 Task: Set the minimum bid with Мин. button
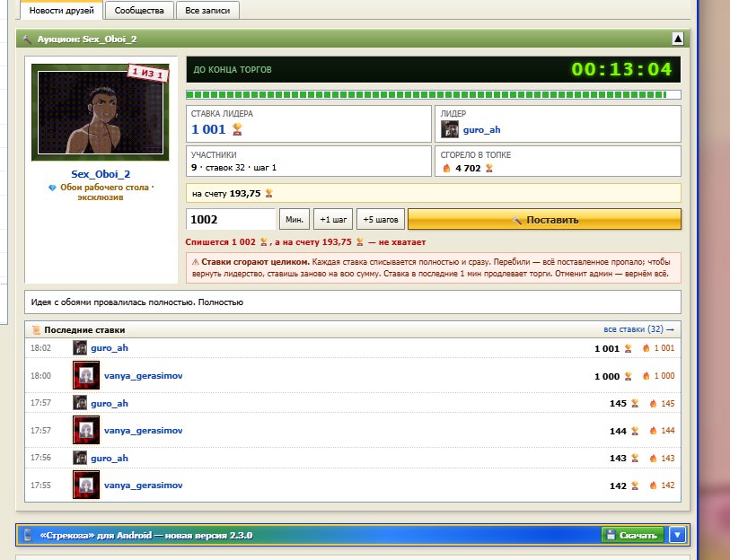295,219
